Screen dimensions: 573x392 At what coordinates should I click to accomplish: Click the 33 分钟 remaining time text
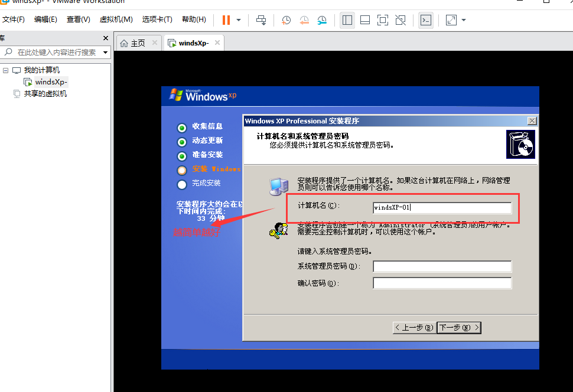click(x=211, y=218)
